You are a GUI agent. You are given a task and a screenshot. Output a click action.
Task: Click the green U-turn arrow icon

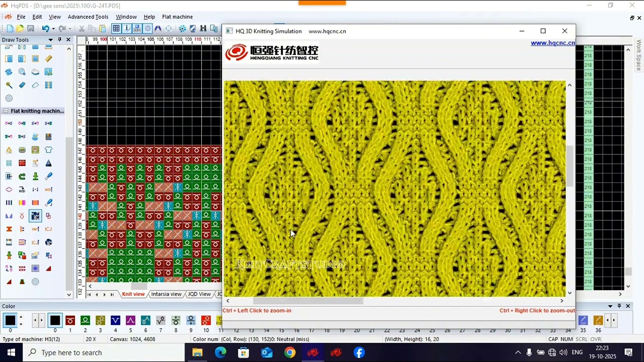22,176
